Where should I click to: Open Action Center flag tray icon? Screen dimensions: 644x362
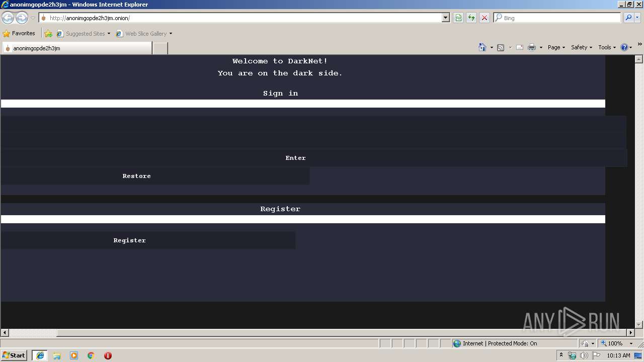(596, 355)
